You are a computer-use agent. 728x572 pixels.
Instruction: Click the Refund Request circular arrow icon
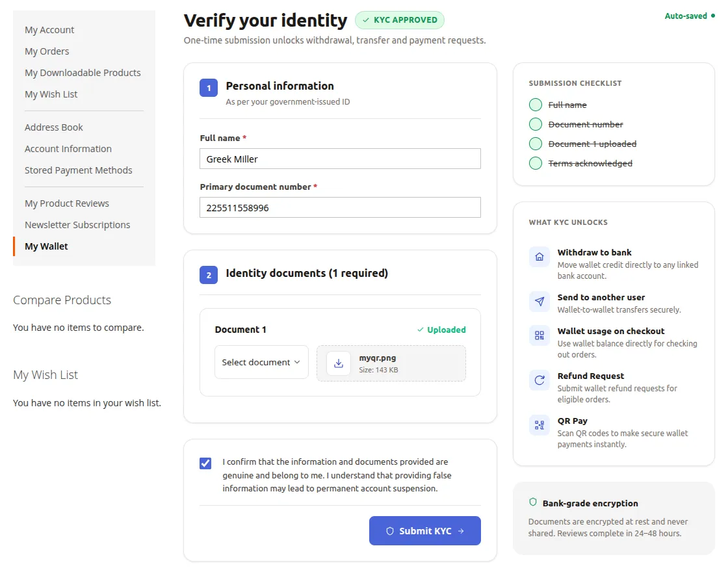pyautogui.click(x=539, y=380)
